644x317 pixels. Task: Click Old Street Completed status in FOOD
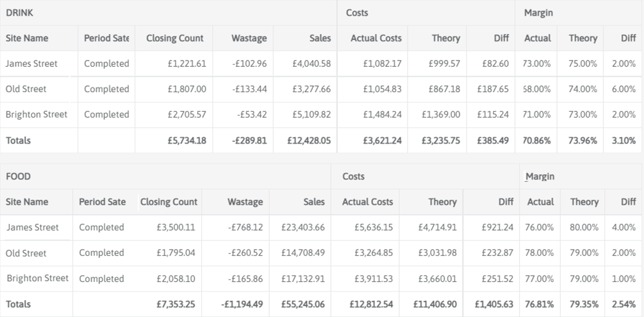tap(101, 253)
